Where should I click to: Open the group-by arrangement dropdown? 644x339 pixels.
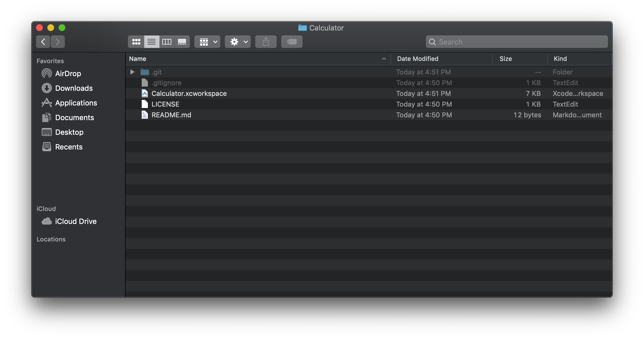tap(207, 42)
